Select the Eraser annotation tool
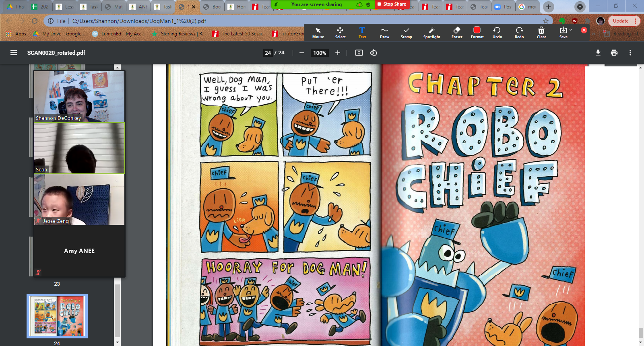The width and height of the screenshot is (644, 346). [x=457, y=33]
